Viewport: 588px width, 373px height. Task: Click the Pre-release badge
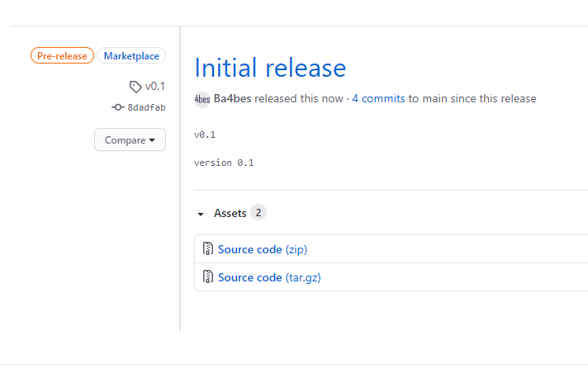[62, 56]
